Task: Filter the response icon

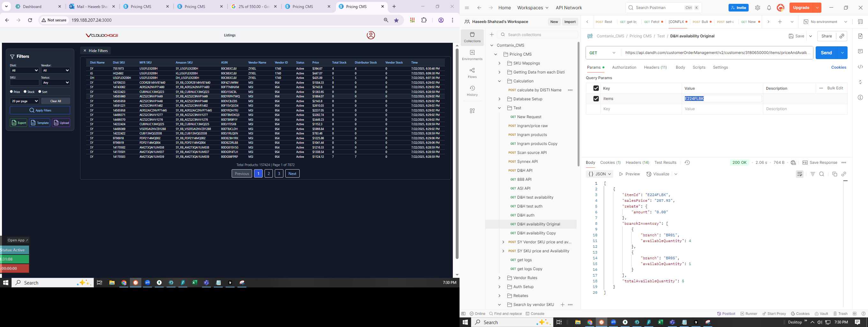Action: pyautogui.click(x=813, y=174)
